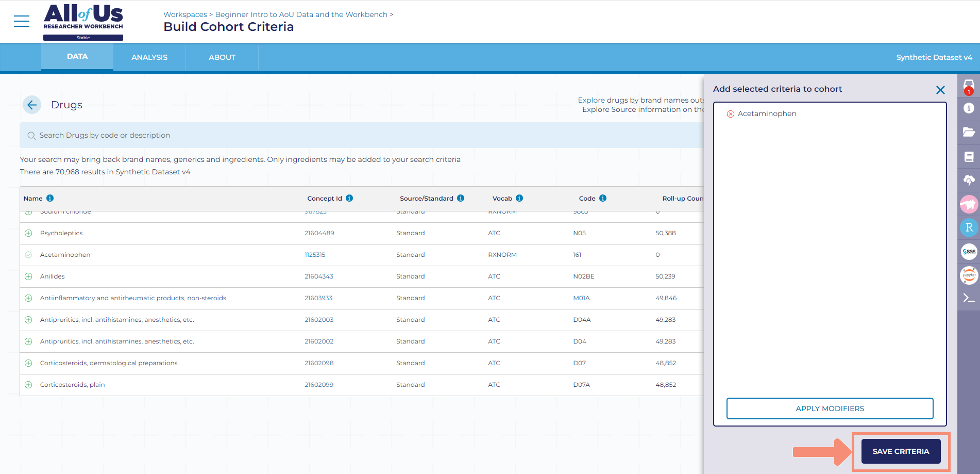Show info for the Source/Standard column
Viewport: 980px width, 474px height.
(461, 198)
